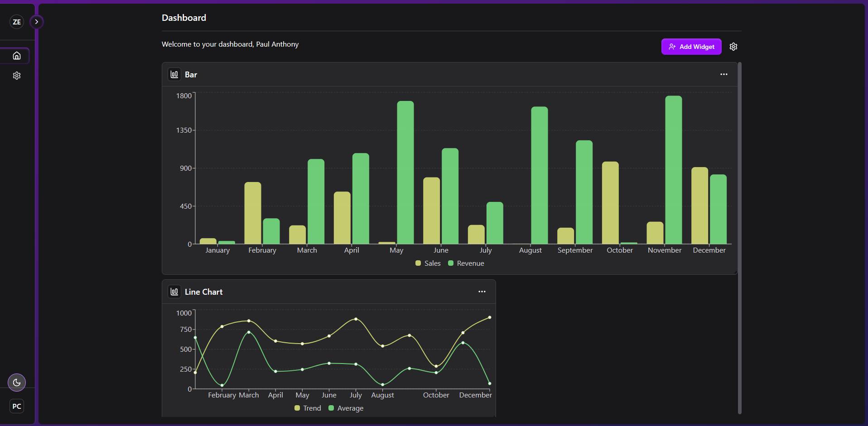This screenshot has width=868, height=426.
Task: Click the Add Widget button
Action: pos(691,46)
